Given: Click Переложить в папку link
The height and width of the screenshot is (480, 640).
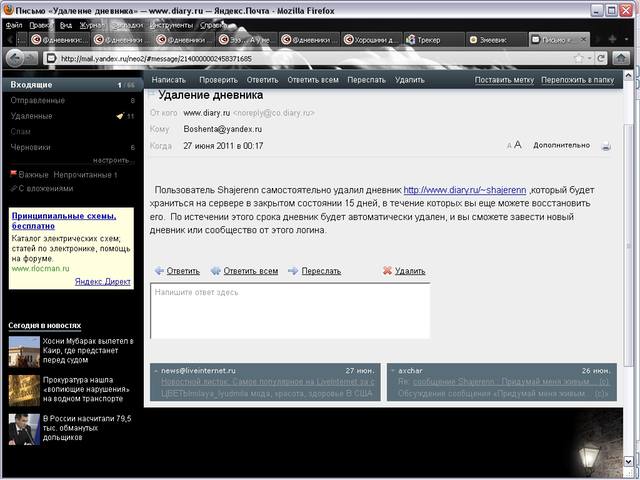Looking at the screenshot, I should click(x=578, y=80).
